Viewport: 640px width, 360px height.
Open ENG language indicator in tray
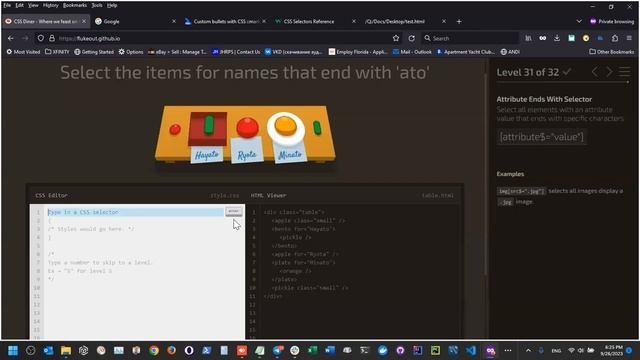point(556,351)
